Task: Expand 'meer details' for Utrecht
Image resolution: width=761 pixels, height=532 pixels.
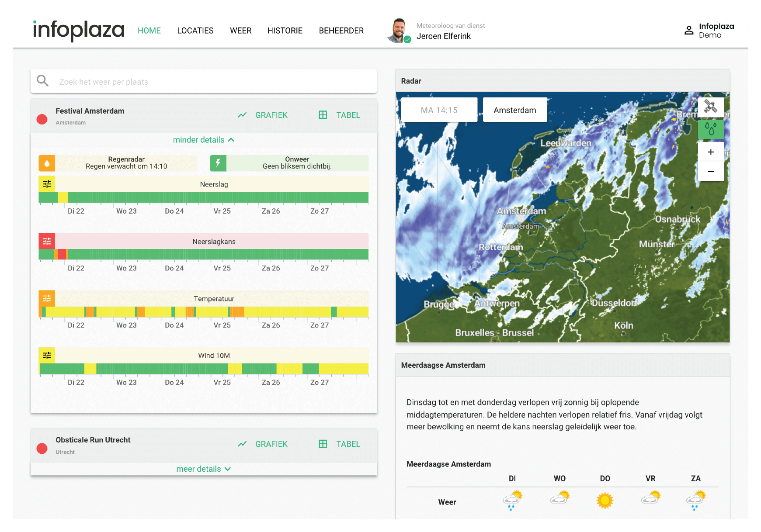Action: pyautogui.click(x=204, y=469)
